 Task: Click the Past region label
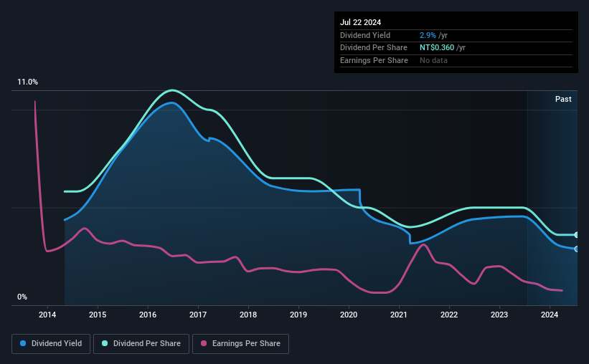[563, 99]
